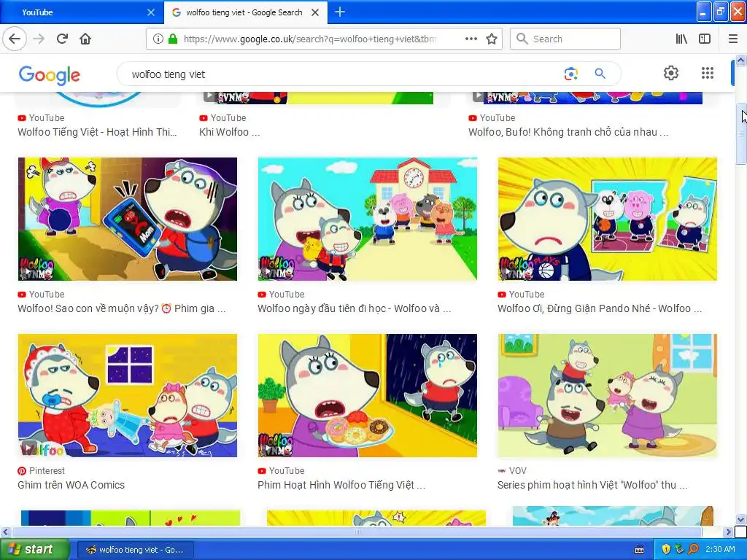This screenshot has width=747, height=560.
Task: Open the Firefox hamburger menu
Action: tap(732, 39)
